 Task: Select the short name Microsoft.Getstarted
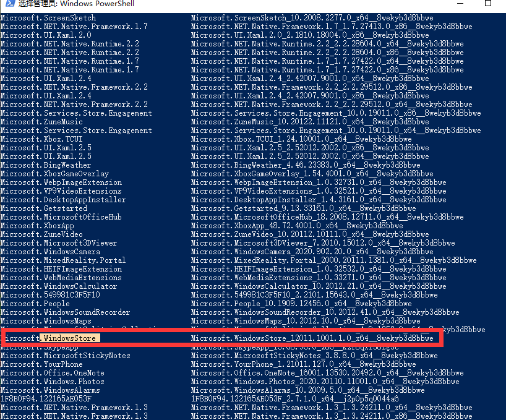click(x=44, y=208)
